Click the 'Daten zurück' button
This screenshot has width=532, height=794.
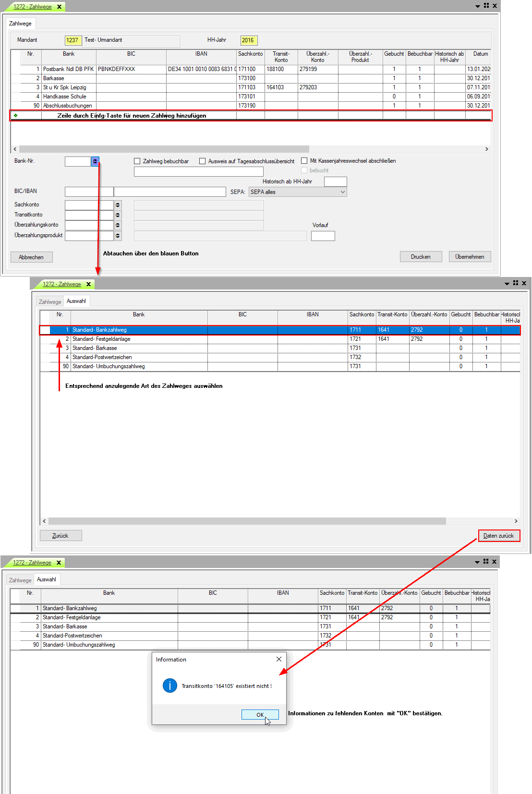[x=499, y=536]
